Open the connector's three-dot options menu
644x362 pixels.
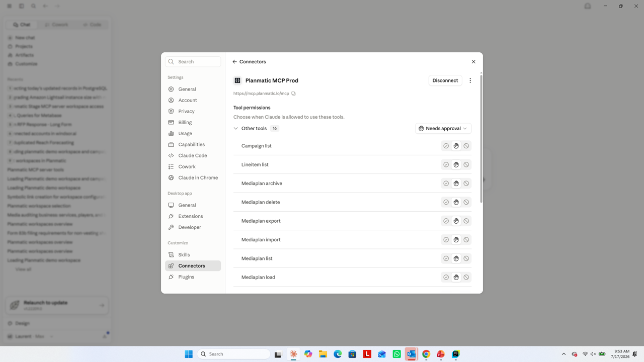coord(470,80)
